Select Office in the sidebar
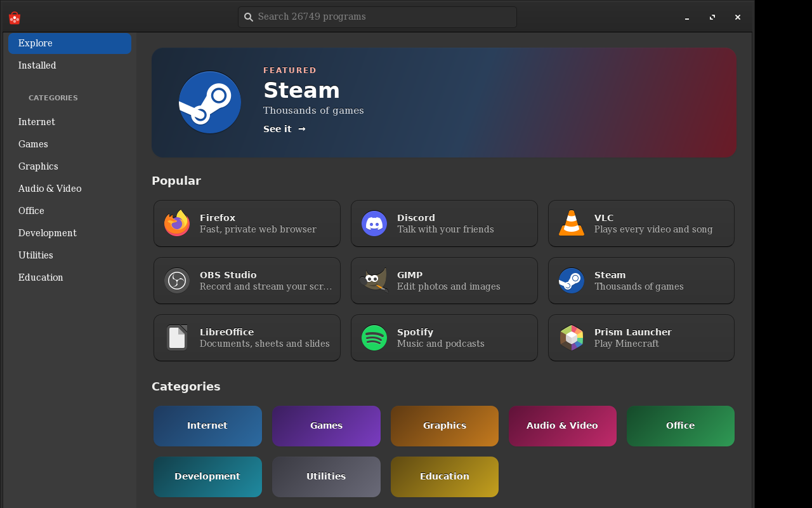 pyautogui.click(x=70, y=211)
